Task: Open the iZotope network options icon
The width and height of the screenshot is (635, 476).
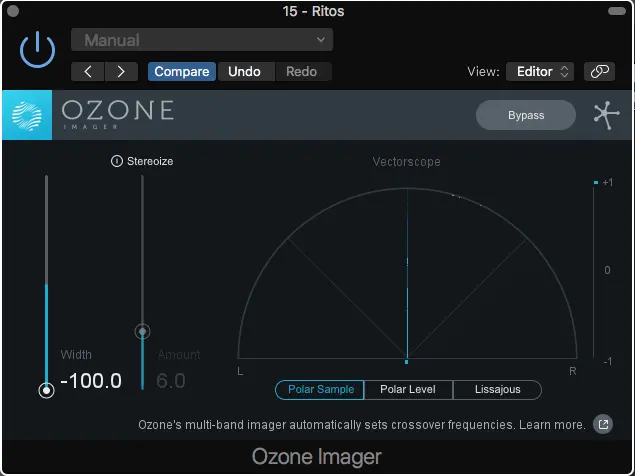Action: pyautogui.click(x=606, y=115)
